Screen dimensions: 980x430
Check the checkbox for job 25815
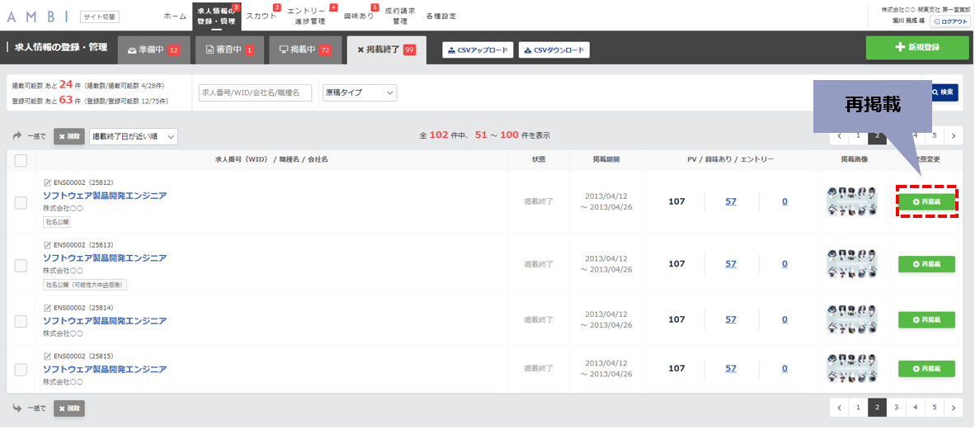[21, 370]
